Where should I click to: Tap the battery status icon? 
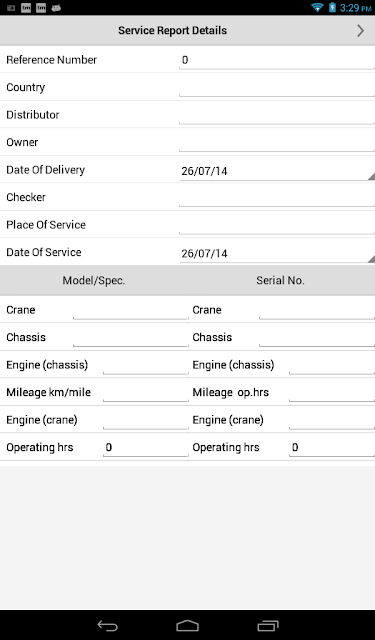332,7
